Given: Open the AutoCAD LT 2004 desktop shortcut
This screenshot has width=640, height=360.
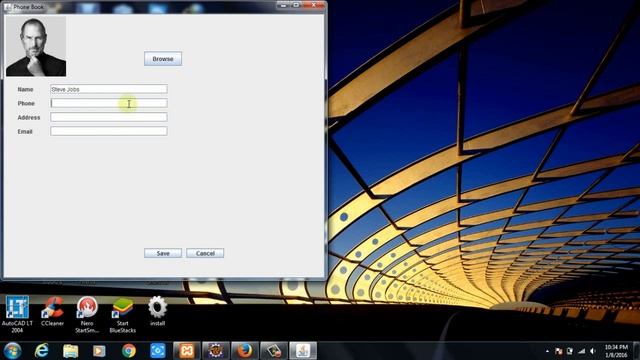Looking at the screenshot, I should click(x=17, y=315).
